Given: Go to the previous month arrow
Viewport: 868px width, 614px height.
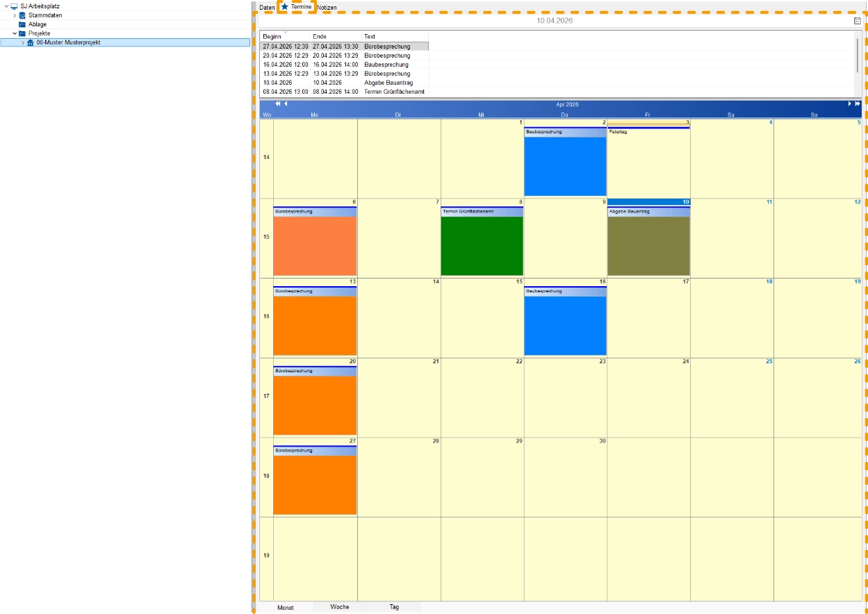Looking at the screenshot, I should (286, 104).
